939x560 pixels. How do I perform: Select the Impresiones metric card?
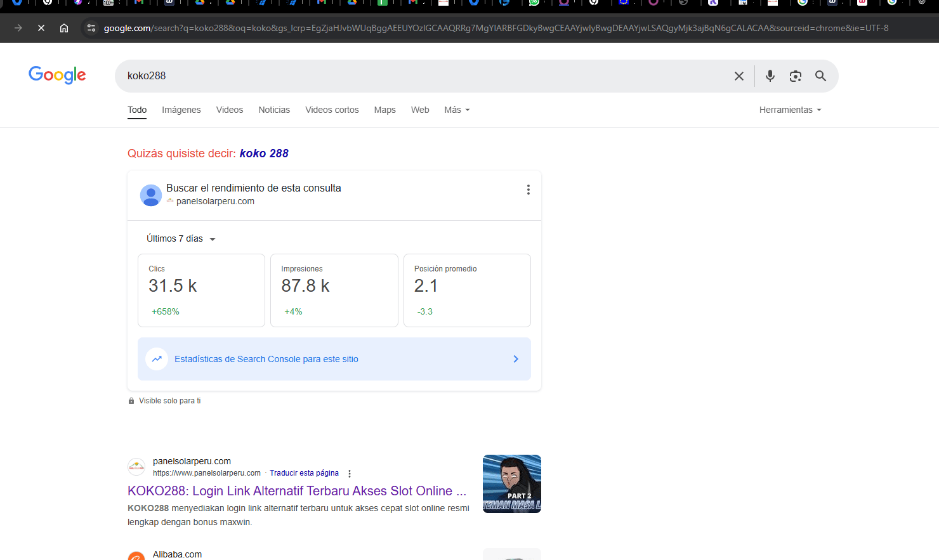tap(334, 290)
